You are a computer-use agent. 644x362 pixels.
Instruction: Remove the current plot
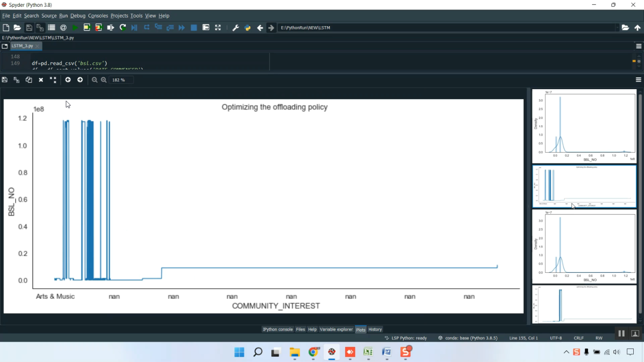click(x=41, y=80)
